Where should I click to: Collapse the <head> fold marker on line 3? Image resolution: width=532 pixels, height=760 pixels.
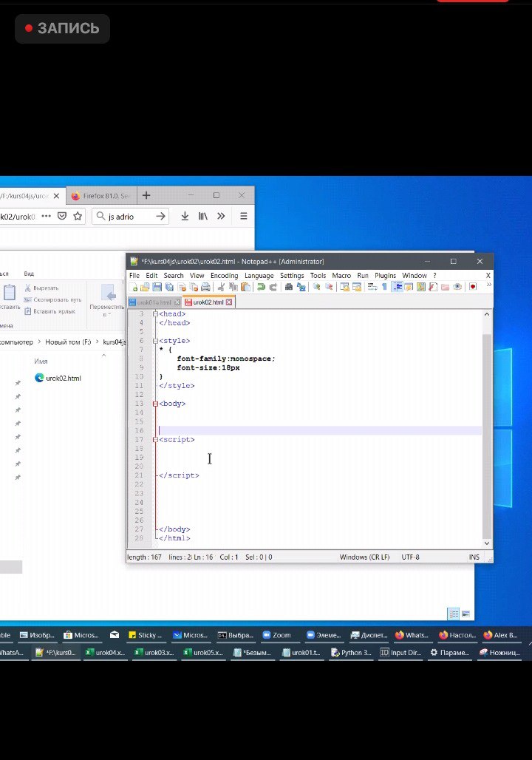pos(155,314)
